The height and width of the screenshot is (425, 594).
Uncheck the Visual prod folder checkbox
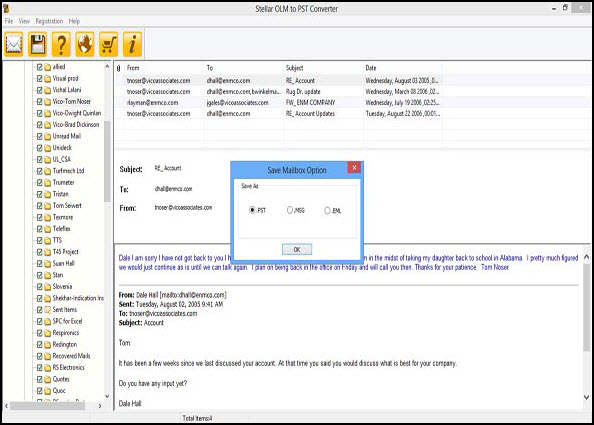point(39,78)
